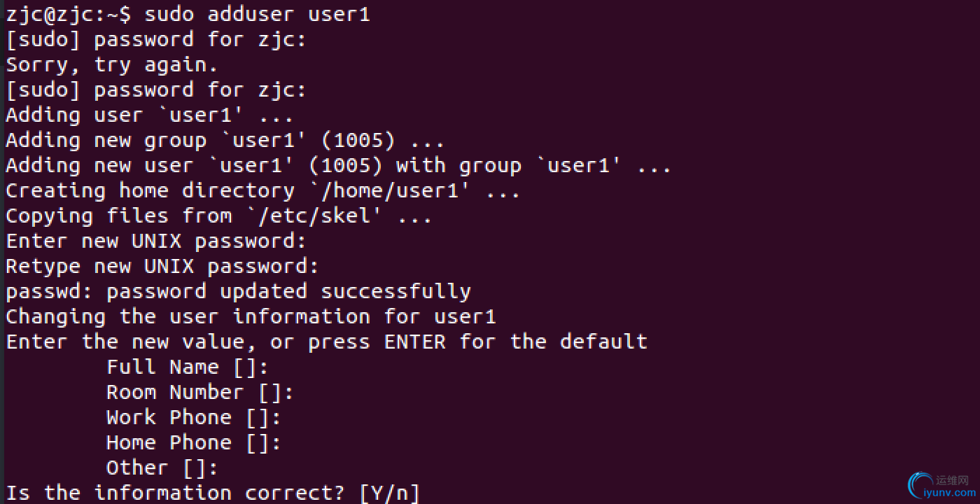Click the 'zjc@zjc:~$' shell prompt
980x504 pixels.
[x=69, y=14]
